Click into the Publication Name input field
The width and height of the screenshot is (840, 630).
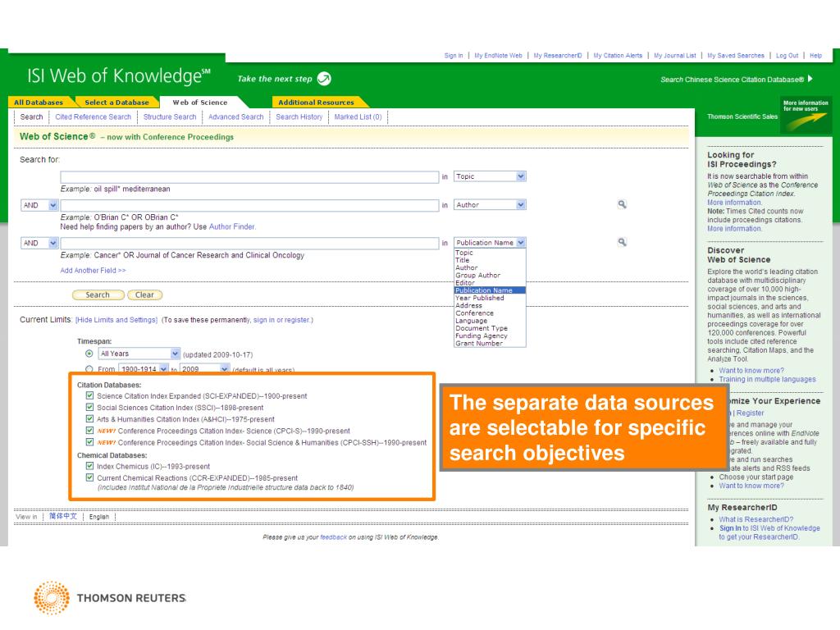249,243
